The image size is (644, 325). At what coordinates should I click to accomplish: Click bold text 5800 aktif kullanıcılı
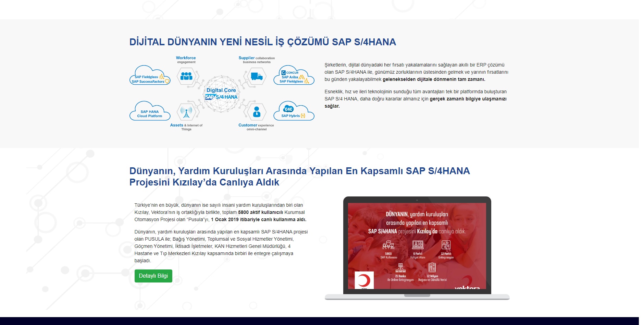pos(261,212)
